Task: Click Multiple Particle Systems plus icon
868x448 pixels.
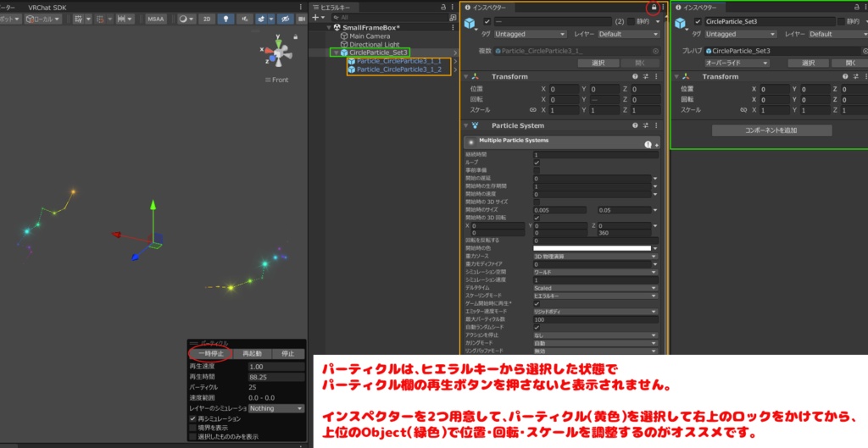Action: click(657, 145)
